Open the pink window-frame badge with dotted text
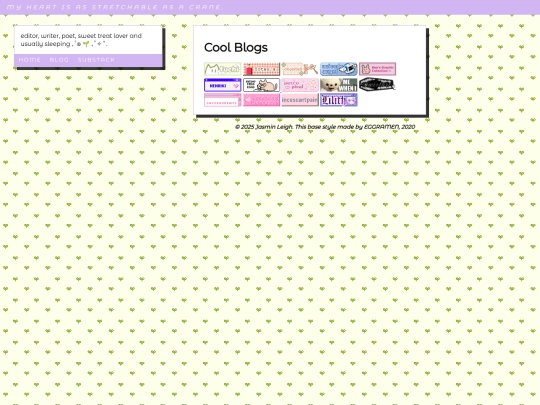The height and width of the screenshot is (405, 540). (x=222, y=100)
